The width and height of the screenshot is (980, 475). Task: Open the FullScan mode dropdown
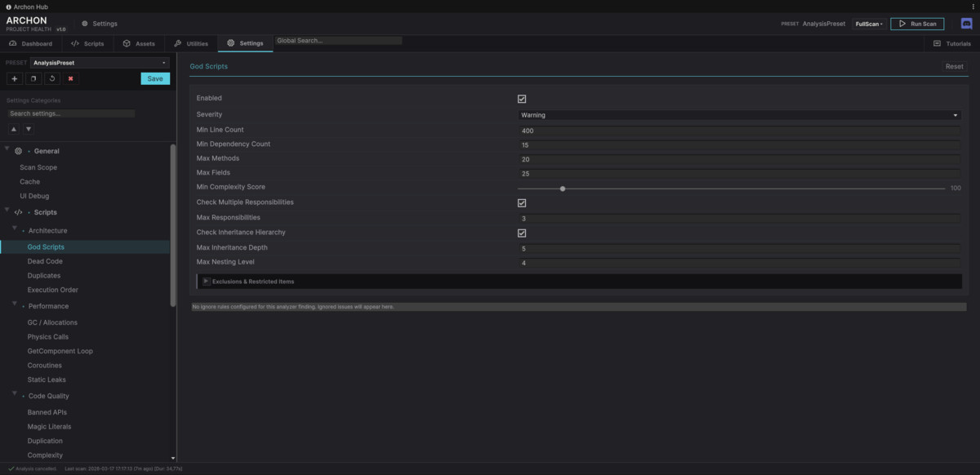869,24
